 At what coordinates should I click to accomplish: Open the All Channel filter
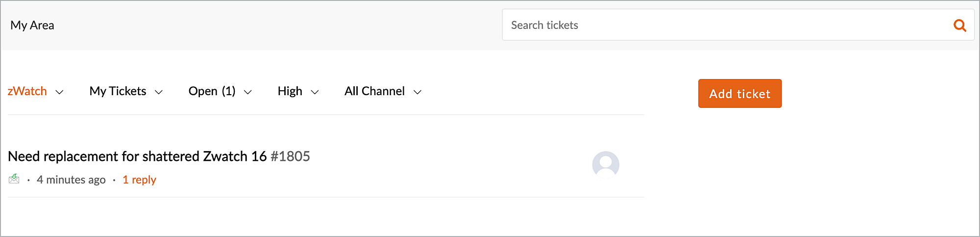click(x=374, y=91)
